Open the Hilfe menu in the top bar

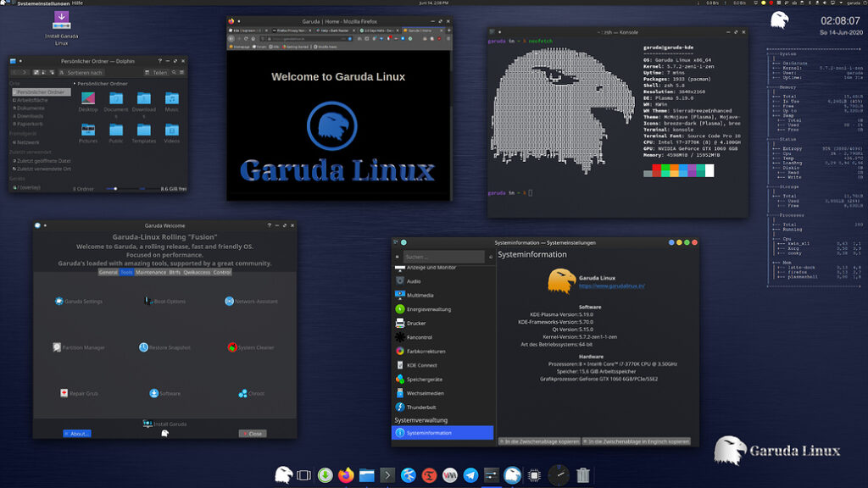tap(75, 3)
